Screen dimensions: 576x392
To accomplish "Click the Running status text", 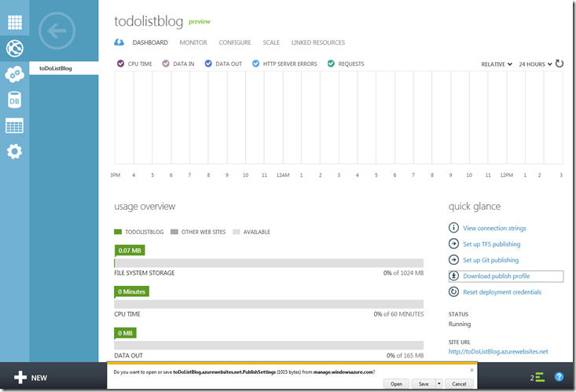I will tap(460, 324).
